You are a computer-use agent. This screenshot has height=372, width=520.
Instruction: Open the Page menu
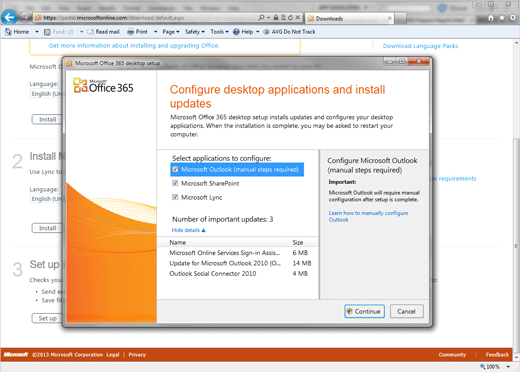click(171, 32)
